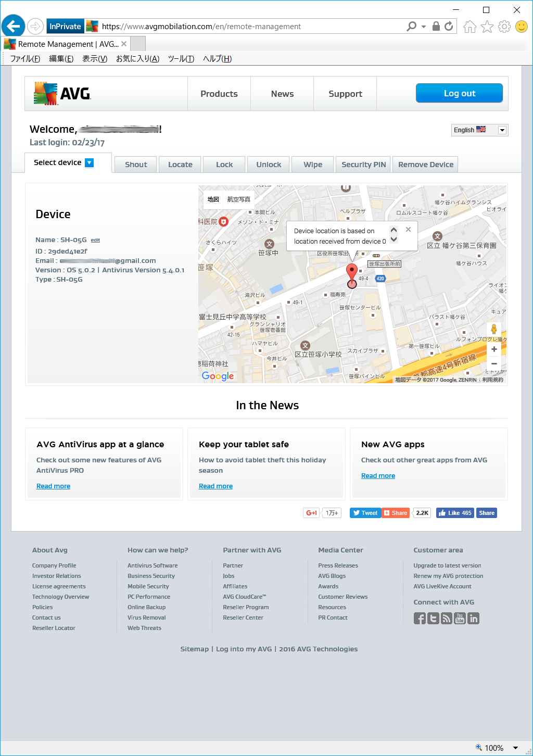Switch map to 地図 map view

tap(213, 199)
